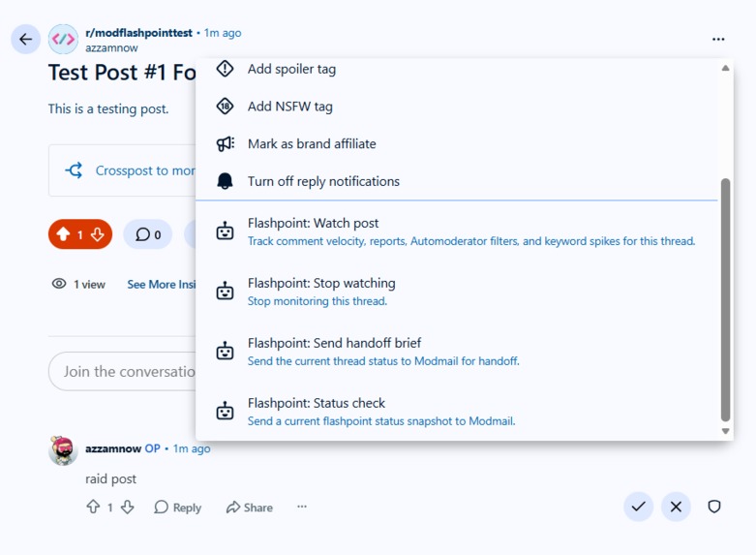756x555 pixels.
Task: Click the post's '1m ago' timestamp
Action: 223,33
